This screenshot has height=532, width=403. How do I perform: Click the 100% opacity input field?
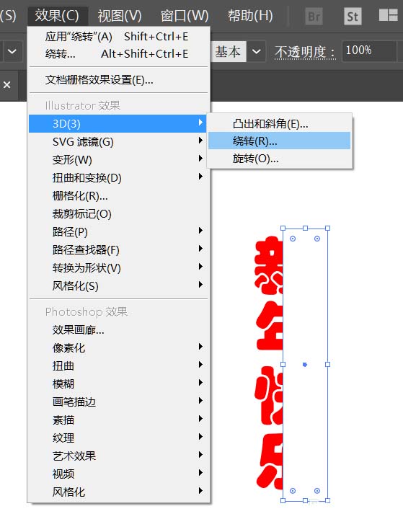coord(369,51)
